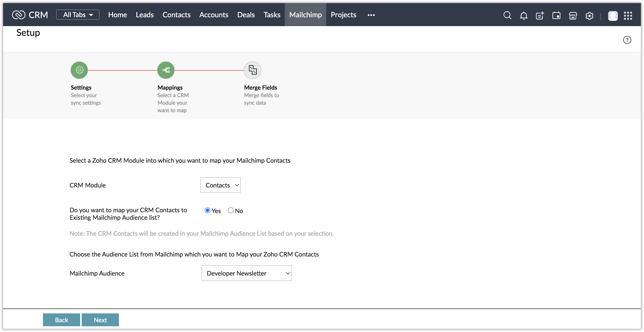Click the Settings step circle icon

pos(79,70)
